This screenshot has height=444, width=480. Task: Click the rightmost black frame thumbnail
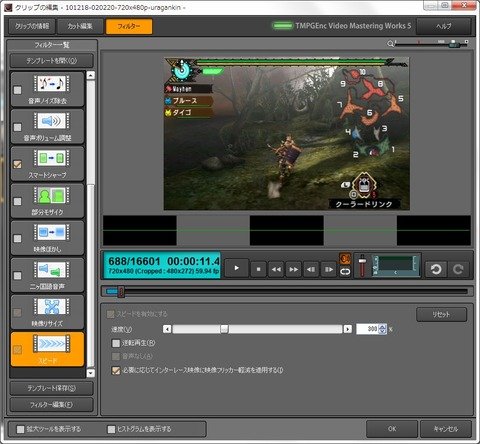point(434,231)
